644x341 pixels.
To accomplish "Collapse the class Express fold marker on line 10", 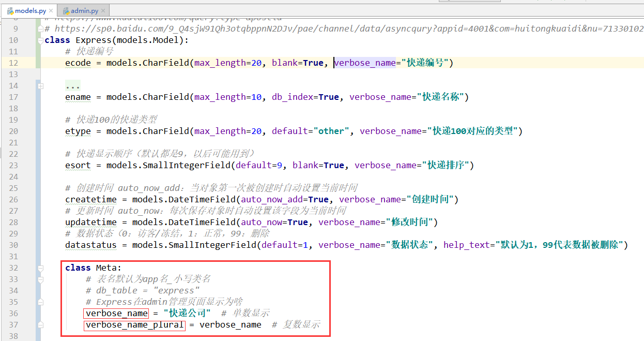I will [40, 40].
